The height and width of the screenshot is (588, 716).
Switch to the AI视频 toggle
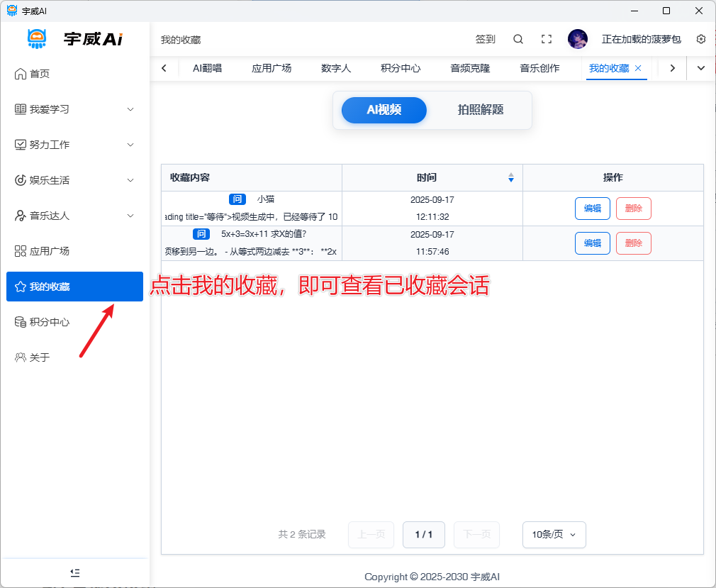384,110
